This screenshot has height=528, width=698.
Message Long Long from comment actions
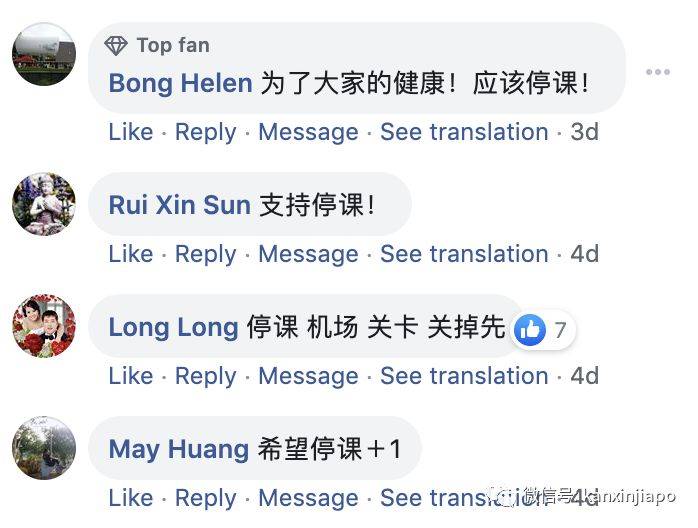pos(308,376)
